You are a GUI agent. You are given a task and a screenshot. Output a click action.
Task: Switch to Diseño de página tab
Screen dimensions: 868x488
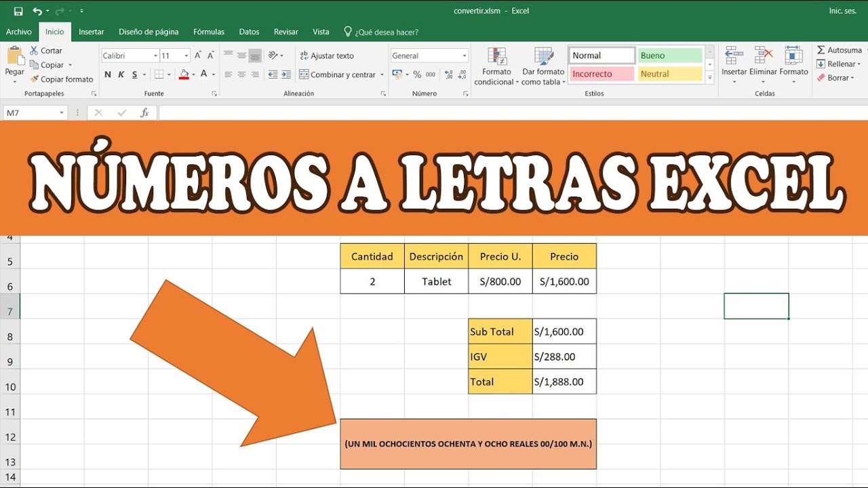click(149, 32)
